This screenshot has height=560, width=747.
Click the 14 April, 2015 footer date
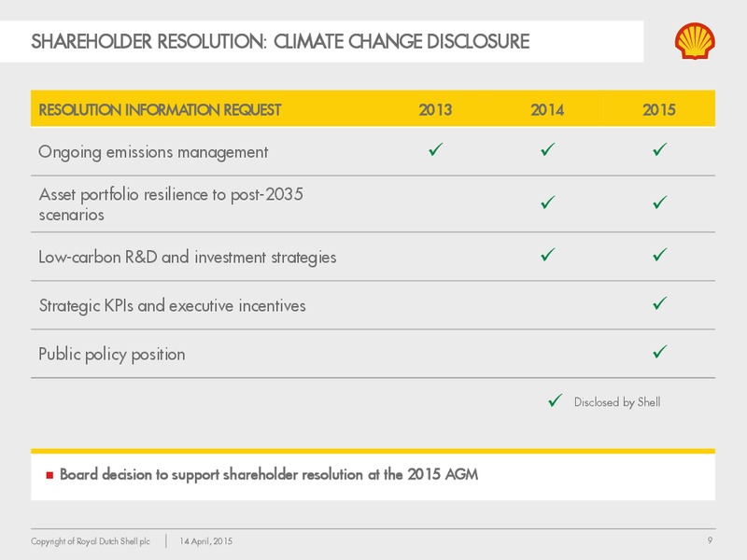tap(205, 541)
